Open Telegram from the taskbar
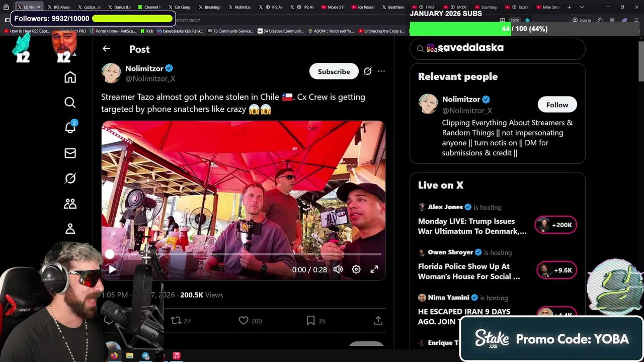The image size is (644, 362). click(145, 356)
